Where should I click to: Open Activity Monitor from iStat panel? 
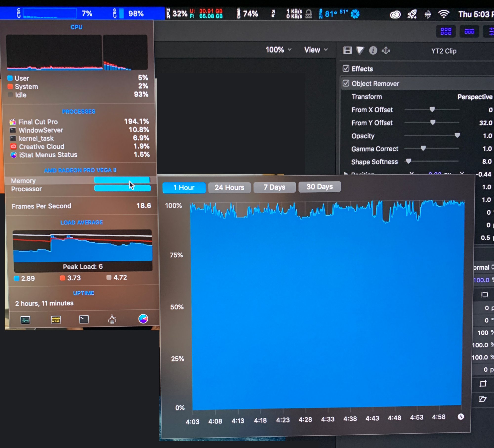(x=25, y=320)
